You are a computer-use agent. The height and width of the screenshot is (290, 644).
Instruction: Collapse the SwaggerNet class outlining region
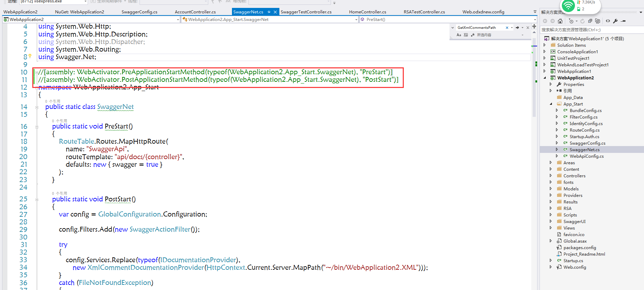[x=36, y=107]
